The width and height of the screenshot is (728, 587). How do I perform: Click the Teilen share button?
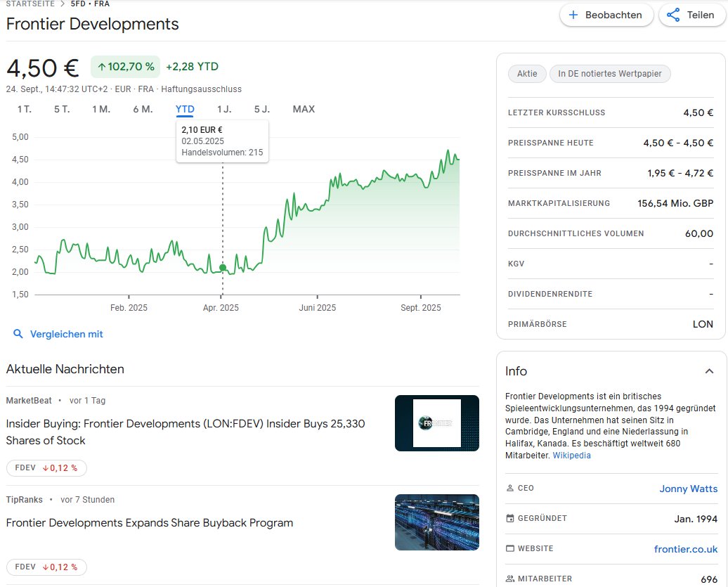point(692,15)
